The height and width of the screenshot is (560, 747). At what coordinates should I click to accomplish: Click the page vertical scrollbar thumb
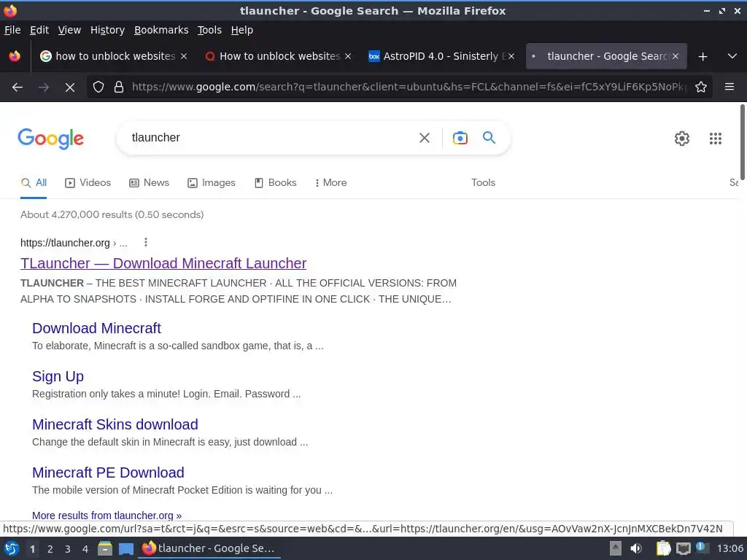[742, 142]
